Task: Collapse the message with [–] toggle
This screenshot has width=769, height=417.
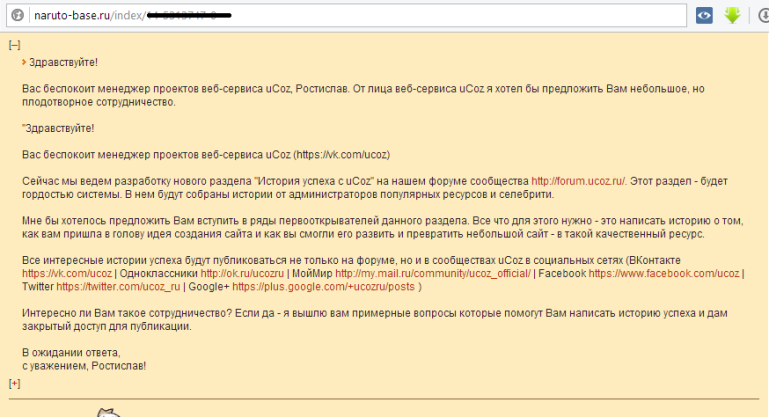Action: 14,45
